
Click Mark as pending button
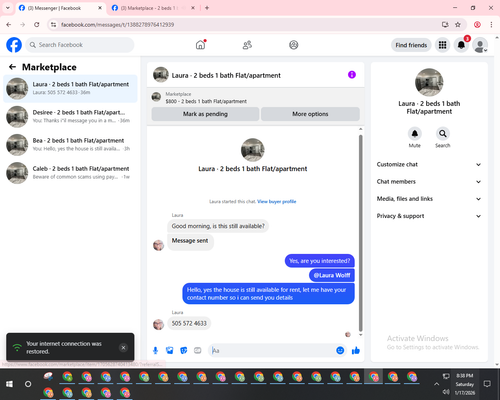[x=205, y=114]
